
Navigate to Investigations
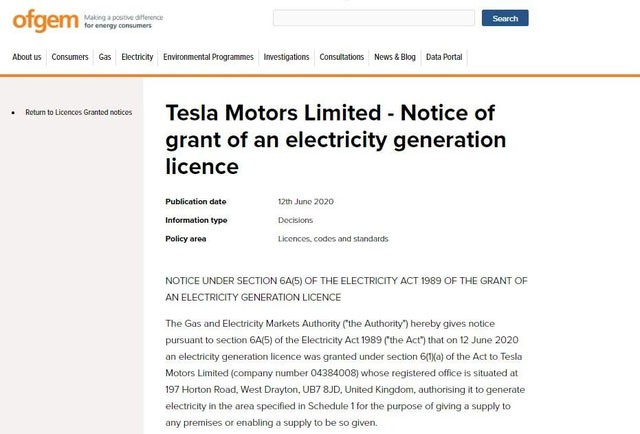286,57
